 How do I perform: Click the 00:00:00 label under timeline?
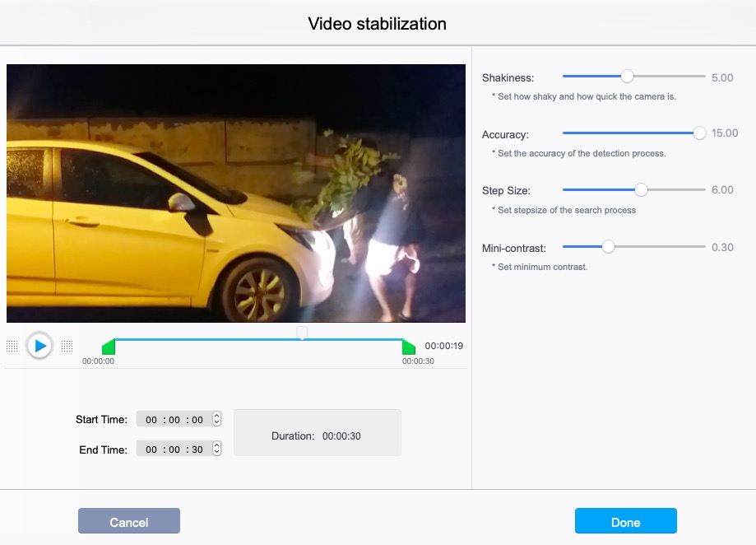(x=99, y=361)
